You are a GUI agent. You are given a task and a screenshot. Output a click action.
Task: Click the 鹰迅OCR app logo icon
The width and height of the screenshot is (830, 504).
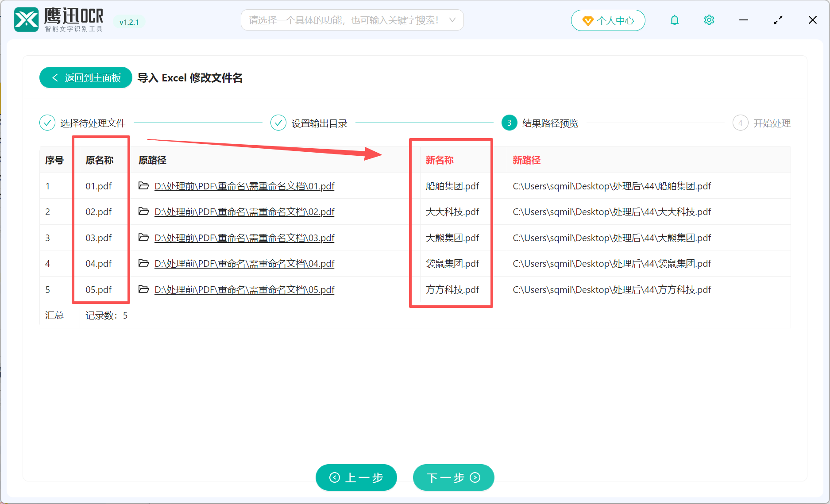pyautogui.click(x=27, y=20)
